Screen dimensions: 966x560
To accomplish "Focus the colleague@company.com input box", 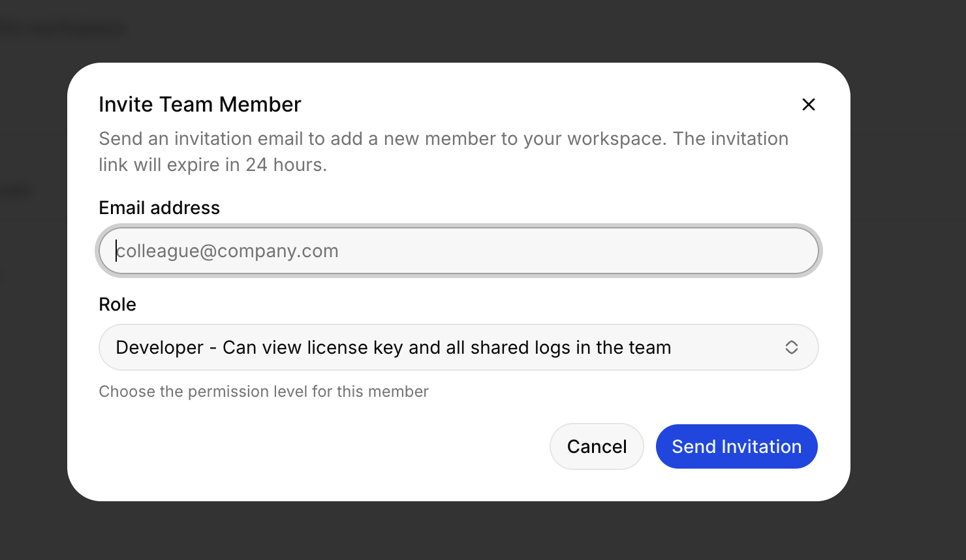I will (x=457, y=251).
